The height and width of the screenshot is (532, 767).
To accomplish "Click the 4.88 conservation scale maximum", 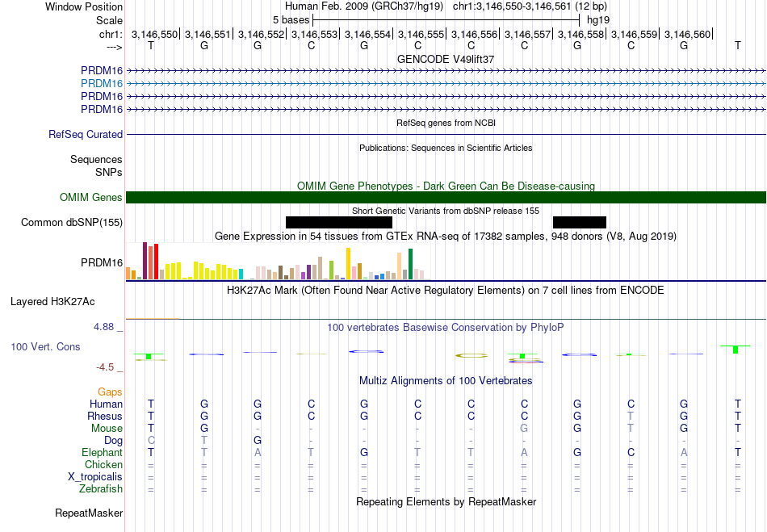I will tap(103, 327).
